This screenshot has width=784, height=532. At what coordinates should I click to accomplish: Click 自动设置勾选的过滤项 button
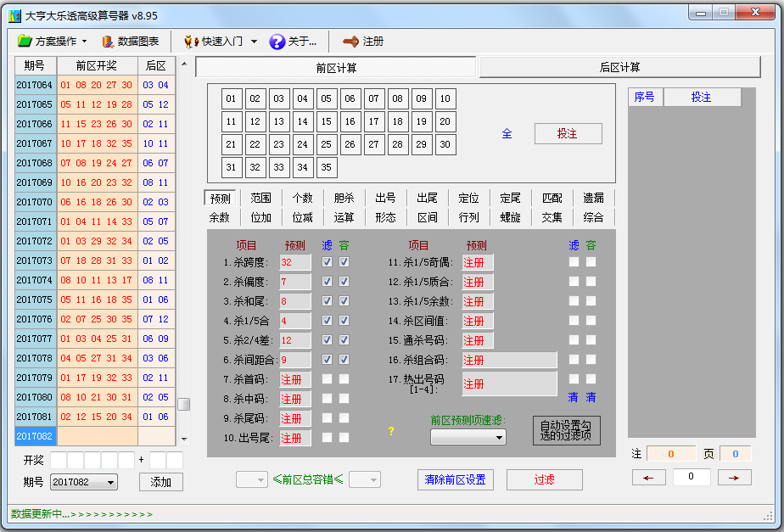pyautogui.click(x=567, y=430)
